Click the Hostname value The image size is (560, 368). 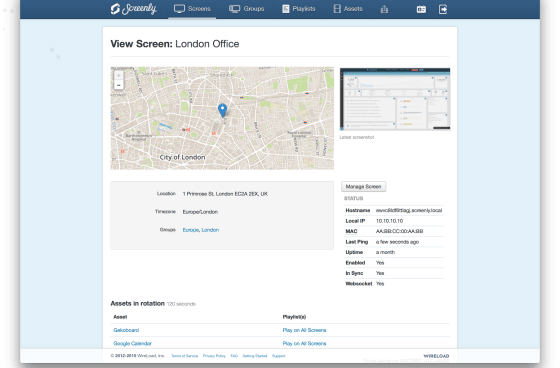pos(409,210)
